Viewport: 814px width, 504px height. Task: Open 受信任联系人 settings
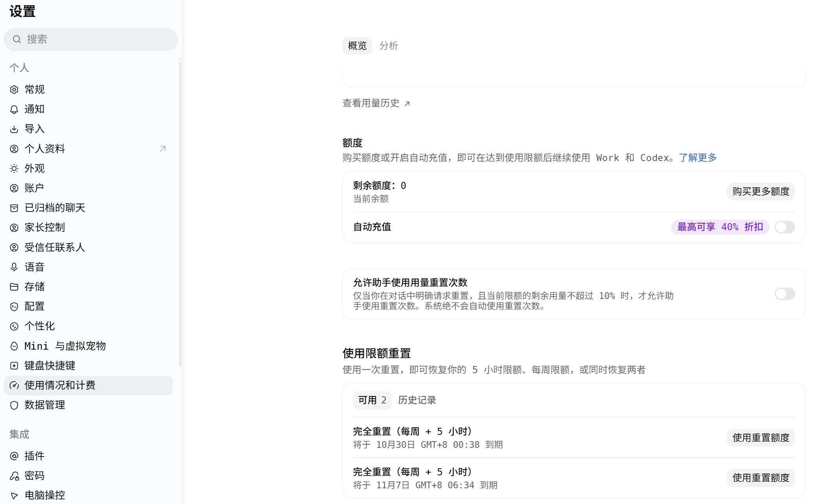pos(88,247)
